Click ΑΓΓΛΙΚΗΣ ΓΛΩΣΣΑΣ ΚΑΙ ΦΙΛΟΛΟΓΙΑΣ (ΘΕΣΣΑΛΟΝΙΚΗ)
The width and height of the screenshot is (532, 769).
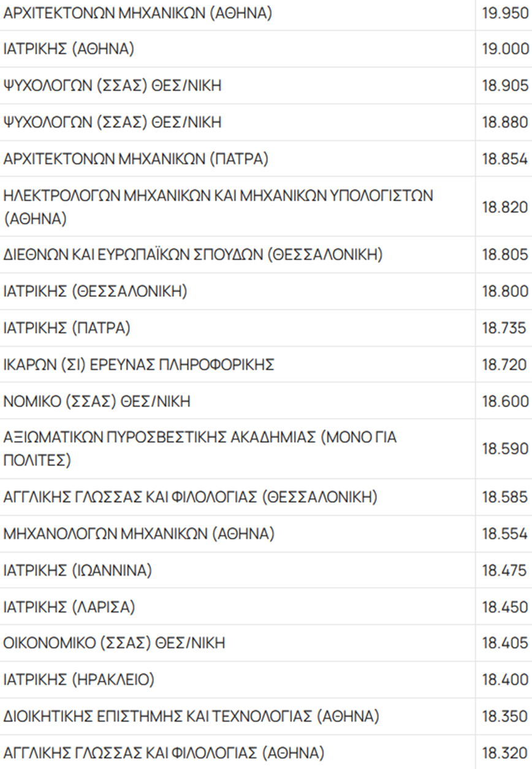[x=190, y=497]
